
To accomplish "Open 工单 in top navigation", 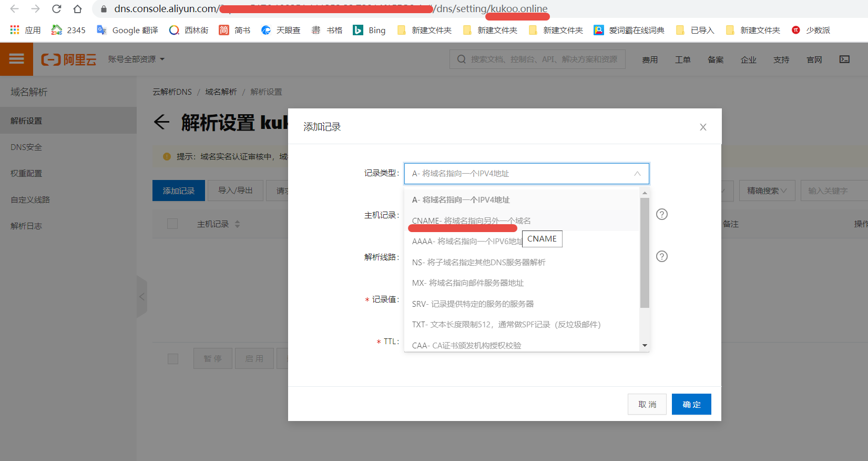I will pos(683,59).
